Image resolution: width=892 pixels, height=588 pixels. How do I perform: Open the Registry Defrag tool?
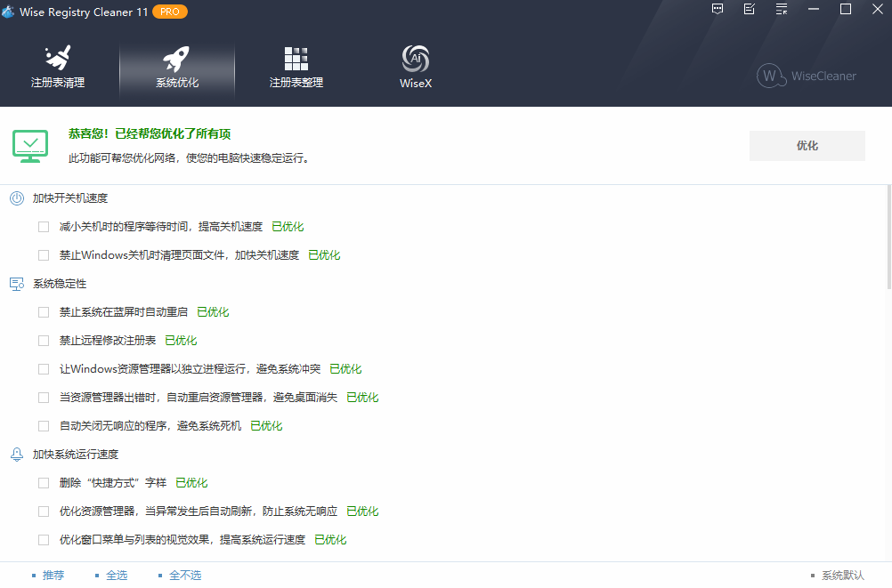(x=296, y=67)
